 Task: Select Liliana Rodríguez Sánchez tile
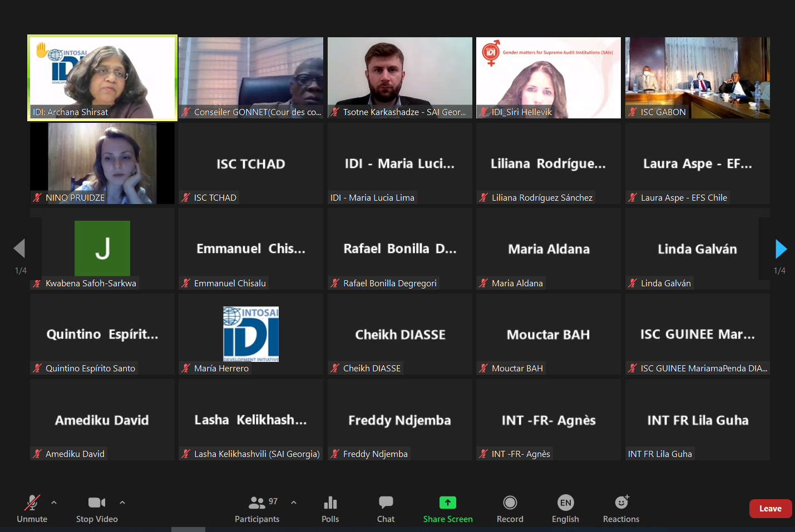pos(549,163)
